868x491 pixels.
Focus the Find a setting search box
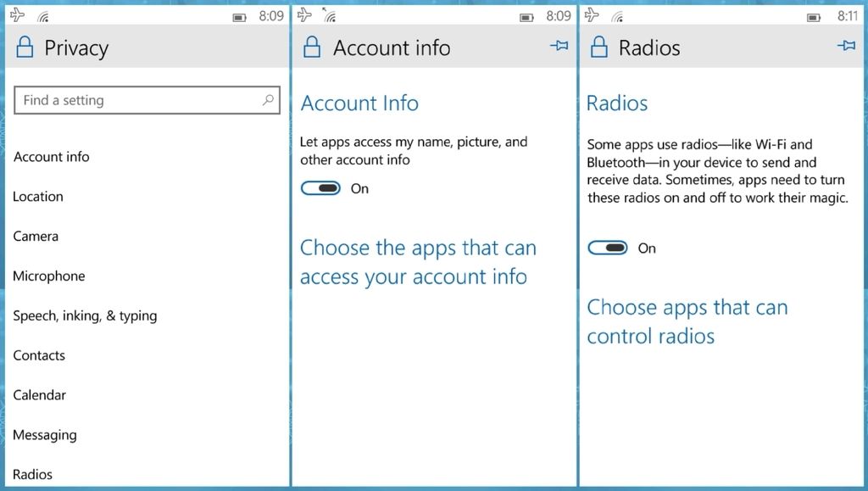pyautogui.click(x=147, y=100)
